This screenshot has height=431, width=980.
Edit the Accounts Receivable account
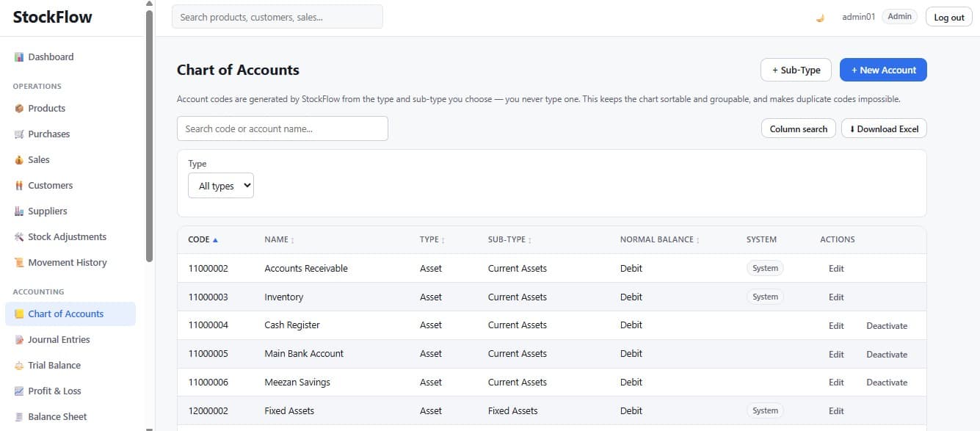(x=836, y=269)
